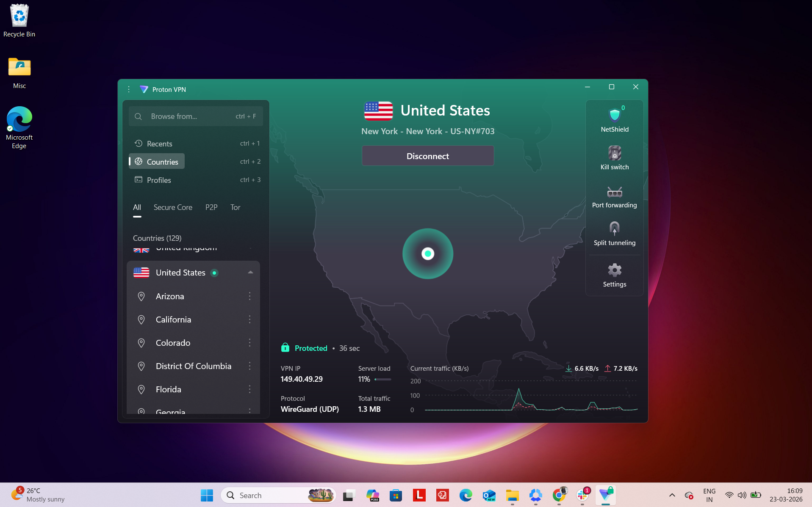Click server name US-NY#703 text

click(472, 131)
